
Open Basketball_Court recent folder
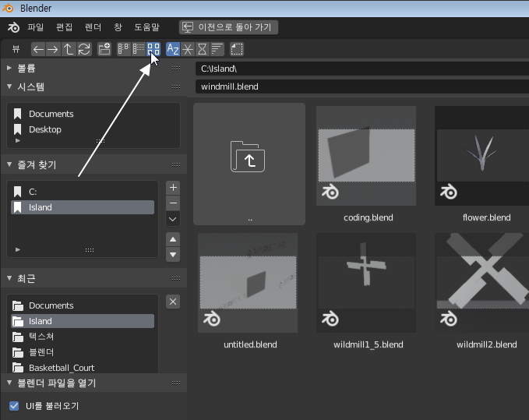tap(83, 368)
